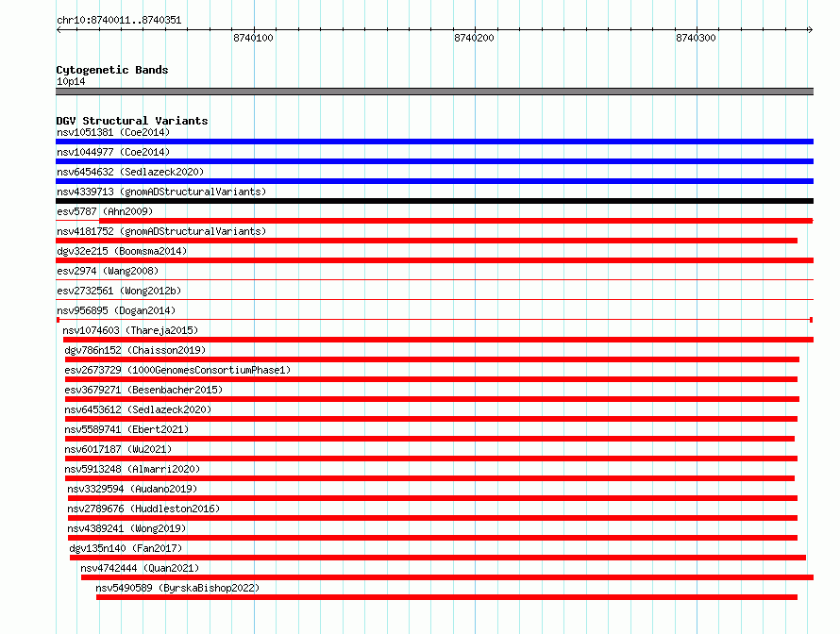Open nsv3329594 (Audano2019) label
The height and width of the screenshot is (634, 840).
(x=132, y=489)
